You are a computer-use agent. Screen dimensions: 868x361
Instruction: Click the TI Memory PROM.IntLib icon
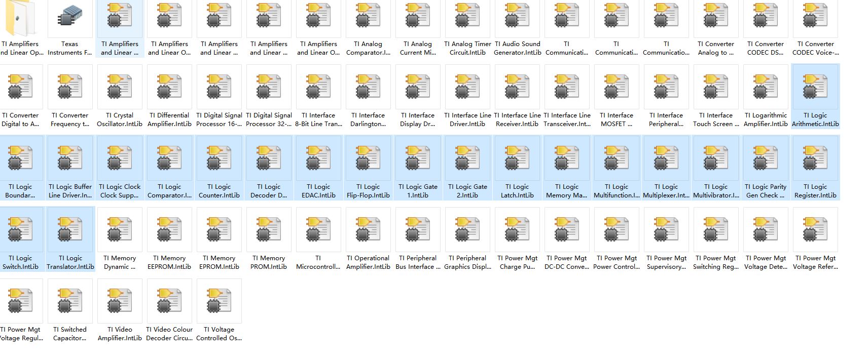(x=269, y=229)
